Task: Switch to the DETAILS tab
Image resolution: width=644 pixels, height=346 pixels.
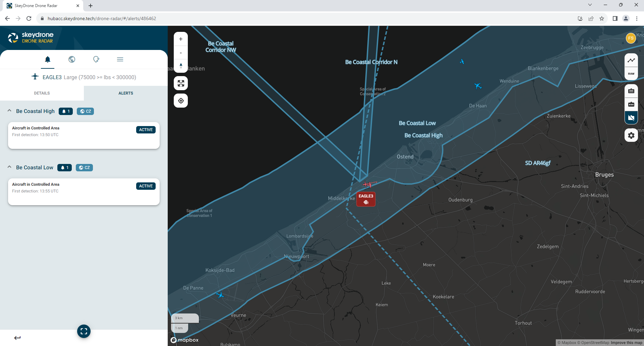Action: click(x=42, y=93)
